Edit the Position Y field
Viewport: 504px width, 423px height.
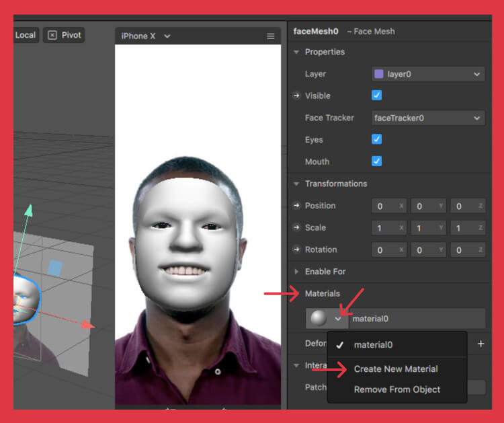click(429, 206)
